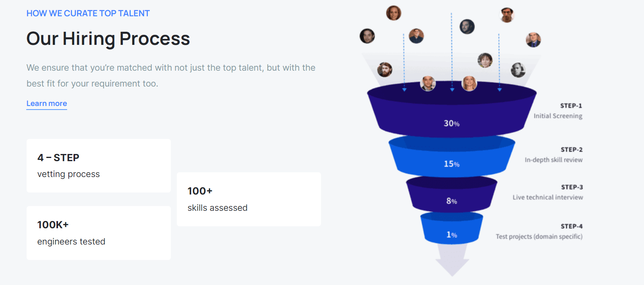Click the STEP-1 Initial Screening label
644x285 pixels.
click(x=558, y=111)
